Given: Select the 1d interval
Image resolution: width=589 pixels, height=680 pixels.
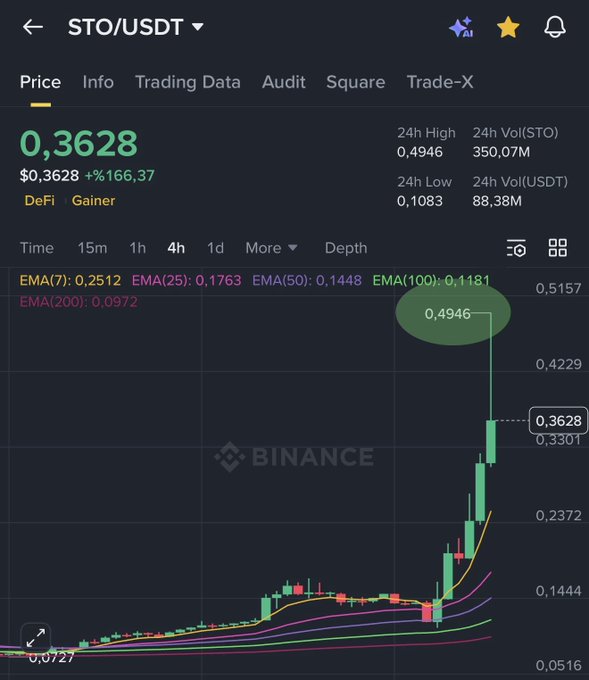Looking at the screenshot, I should [x=215, y=248].
